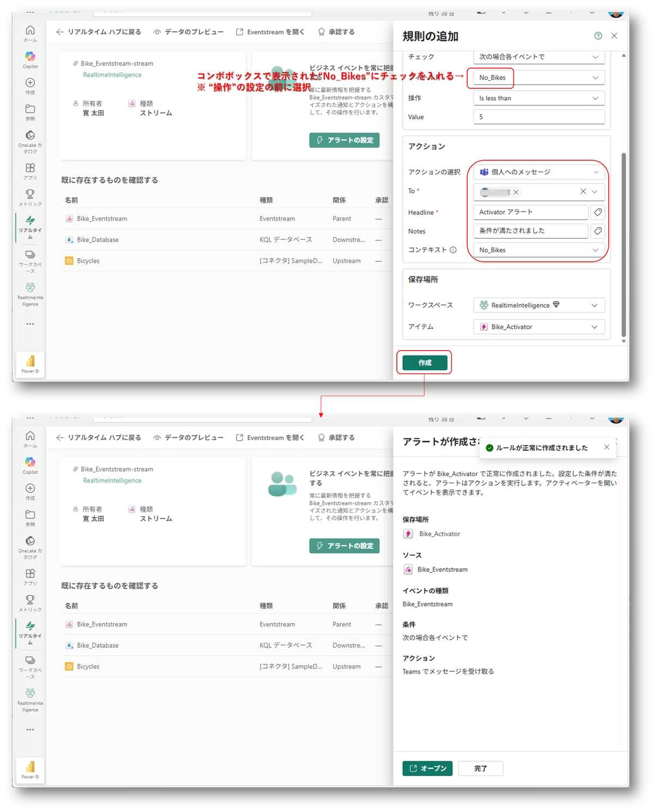Image resolution: width=654 pixels, height=812 pixels.
Task: Click the info icon beside コンテキスト label
Action: click(453, 250)
